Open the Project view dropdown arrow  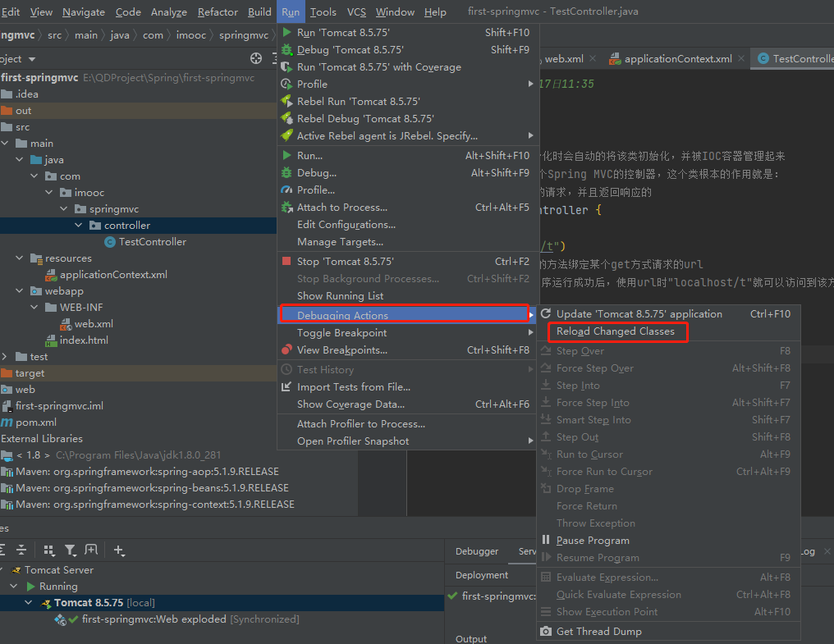32,59
